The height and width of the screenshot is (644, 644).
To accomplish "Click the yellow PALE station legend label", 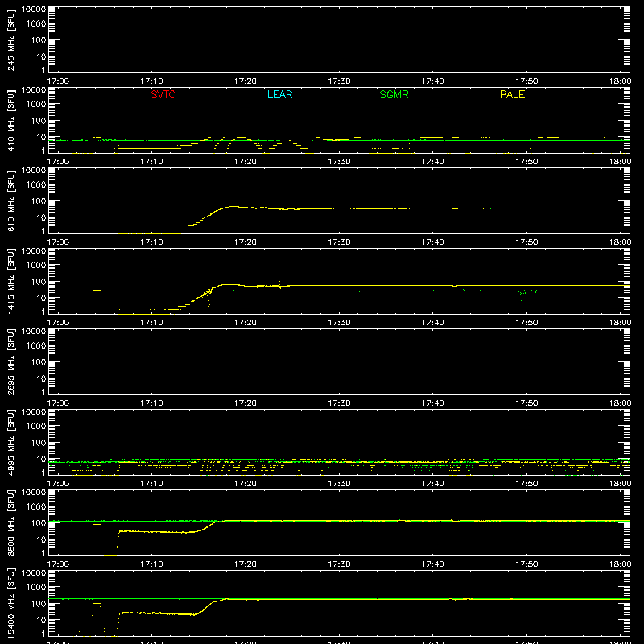I will pos(512,94).
